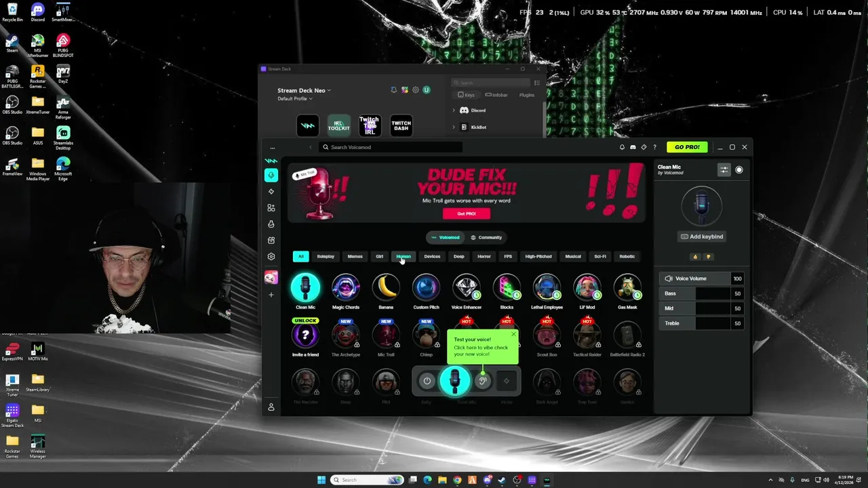Toggle the voice changer power button

point(427,381)
